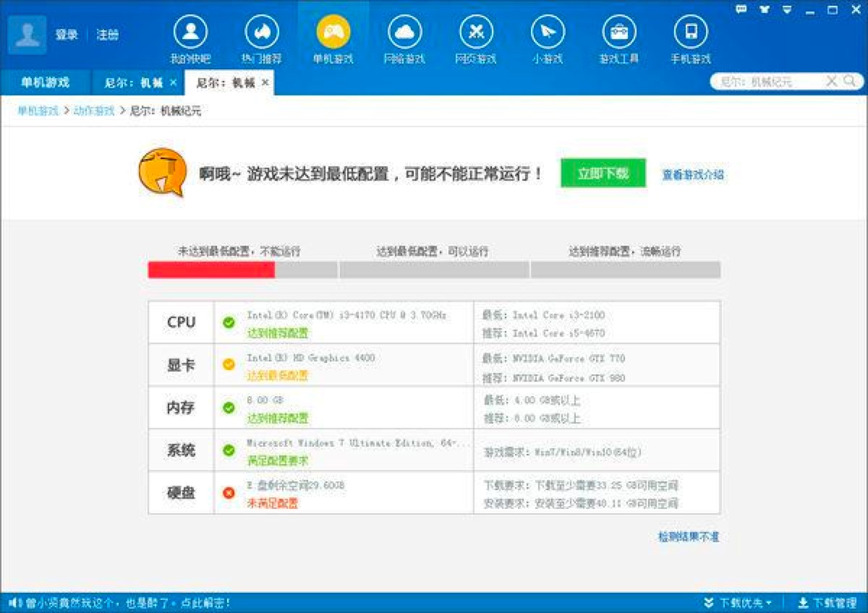This screenshot has height=613, width=868.
Task: Click the yellow check icon in 显卡 row
Action: coord(229,364)
